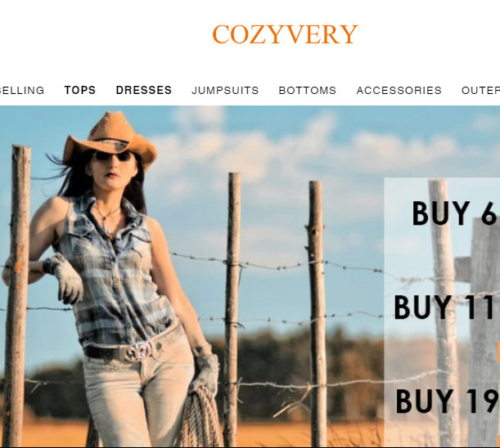
Task: Click the center fence post in banner
Action: point(232,309)
